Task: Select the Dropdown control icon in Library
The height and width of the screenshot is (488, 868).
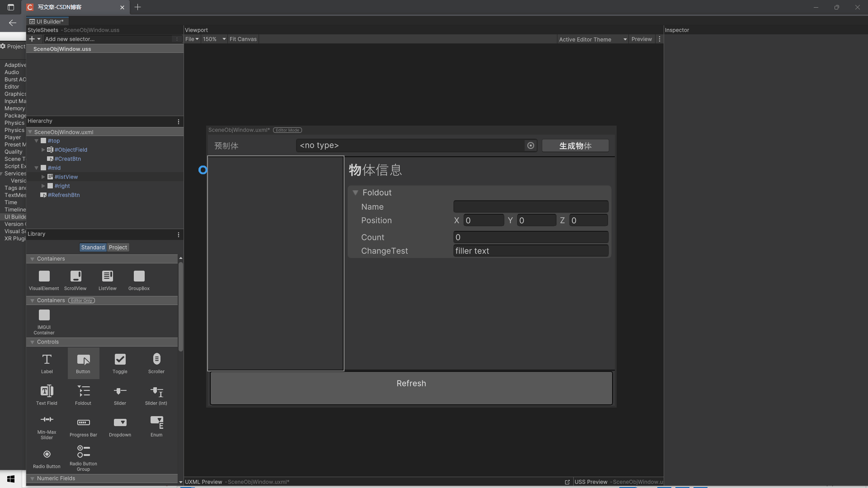Action: (x=120, y=423)
